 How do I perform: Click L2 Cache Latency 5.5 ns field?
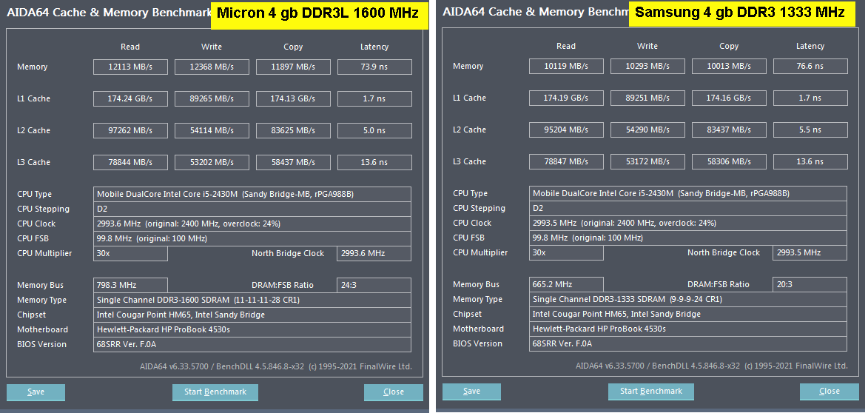click(x=810, y=130)
